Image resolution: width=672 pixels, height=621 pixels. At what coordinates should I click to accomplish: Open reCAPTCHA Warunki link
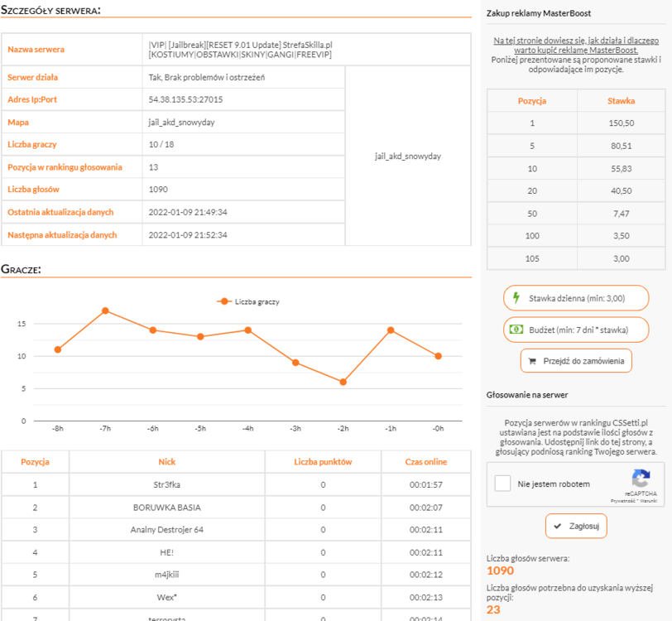click(x=649, y=501)
